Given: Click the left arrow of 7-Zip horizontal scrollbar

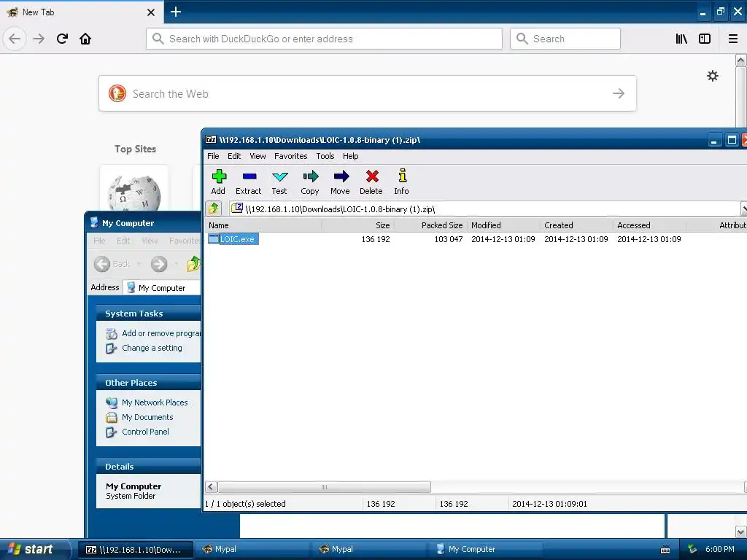Looking at the screenshot, I should point(211,486).
